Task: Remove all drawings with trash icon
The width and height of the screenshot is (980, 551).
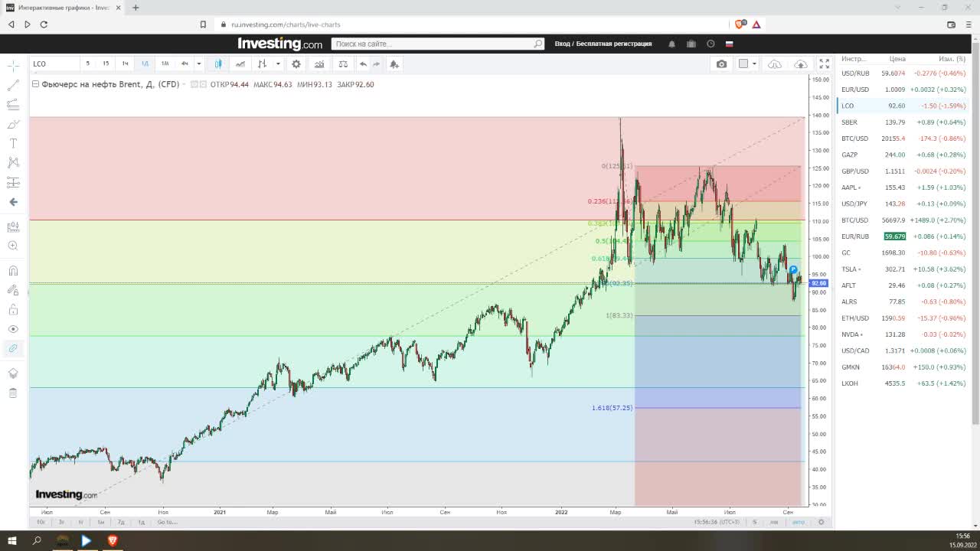Action: (13, 393)
